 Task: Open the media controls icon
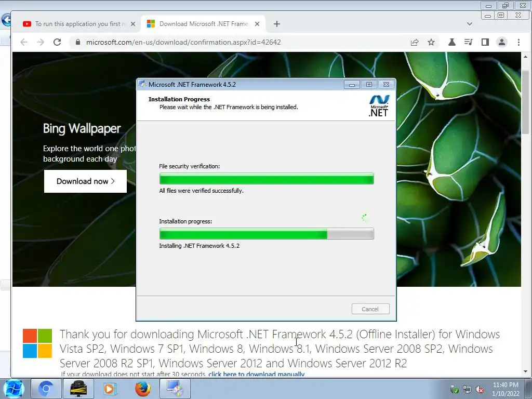point(469,42)
